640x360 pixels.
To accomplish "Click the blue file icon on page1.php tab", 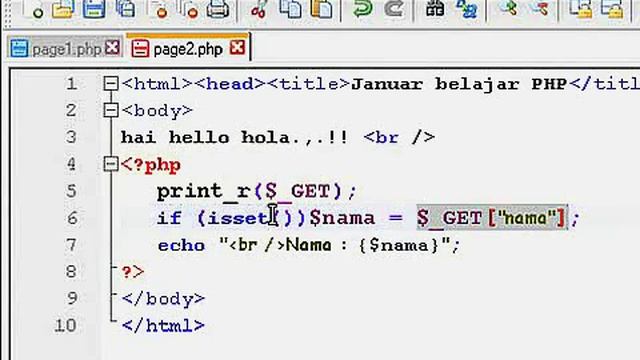I will (19, 49).
